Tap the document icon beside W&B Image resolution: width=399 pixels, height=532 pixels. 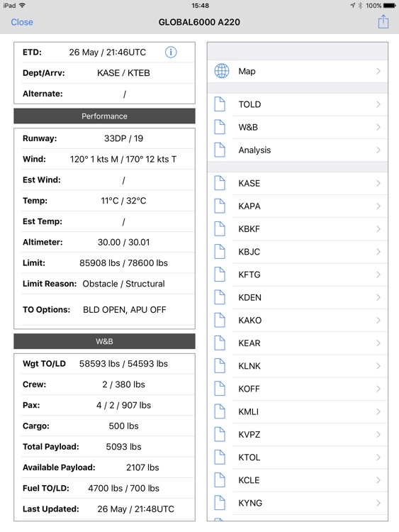tap(220, 127)
